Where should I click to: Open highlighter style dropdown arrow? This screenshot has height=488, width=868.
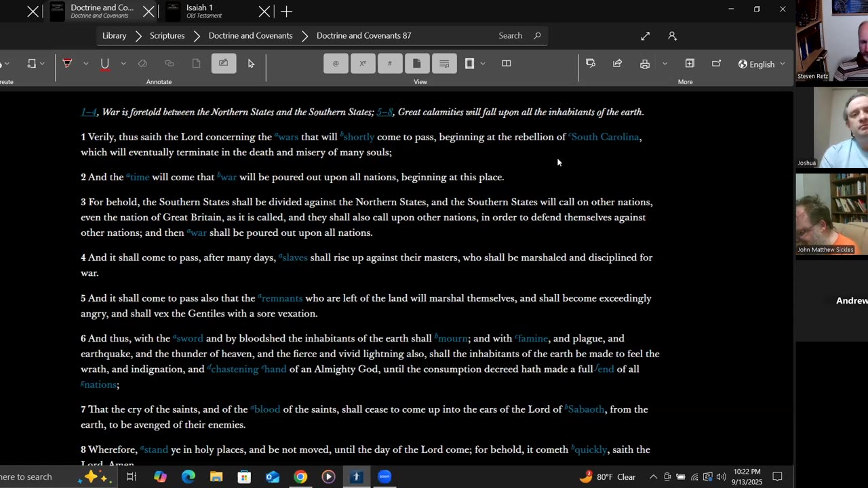coord(85,64)
